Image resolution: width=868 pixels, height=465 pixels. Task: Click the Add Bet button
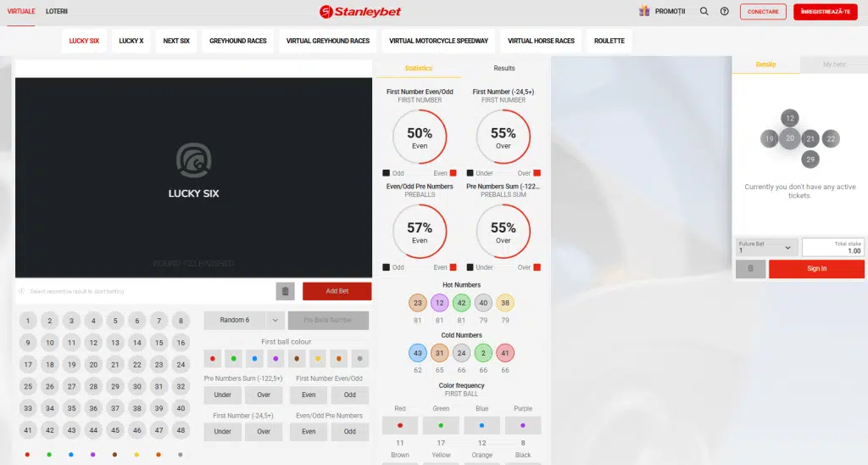point(337,291)
